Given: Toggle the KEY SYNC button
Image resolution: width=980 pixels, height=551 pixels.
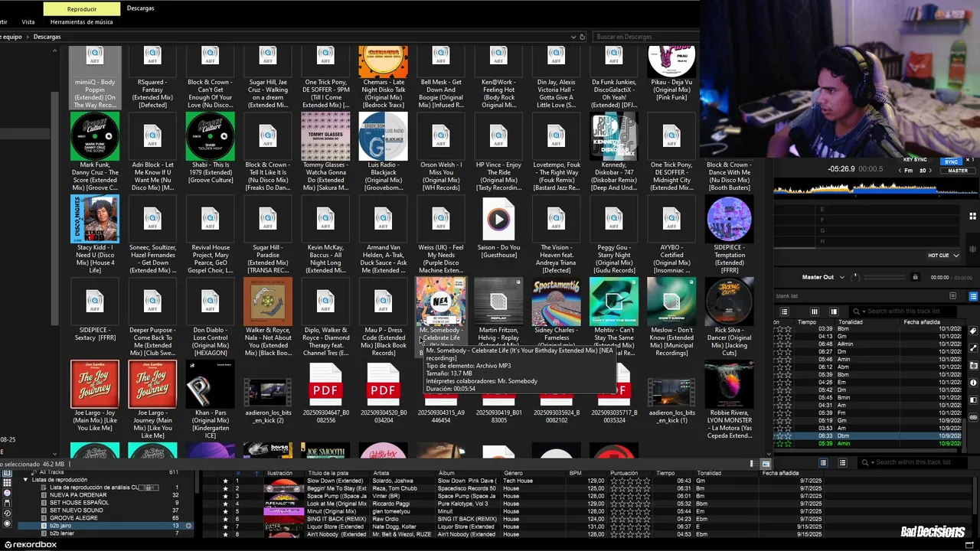Looking at the screenshot, I should click(x=915, y=159).
